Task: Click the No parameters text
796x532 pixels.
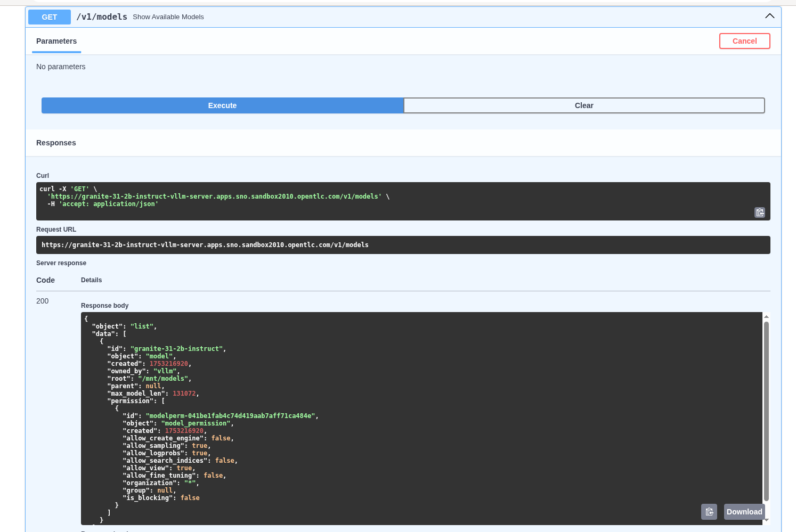Action: click(x=61, y=67)
